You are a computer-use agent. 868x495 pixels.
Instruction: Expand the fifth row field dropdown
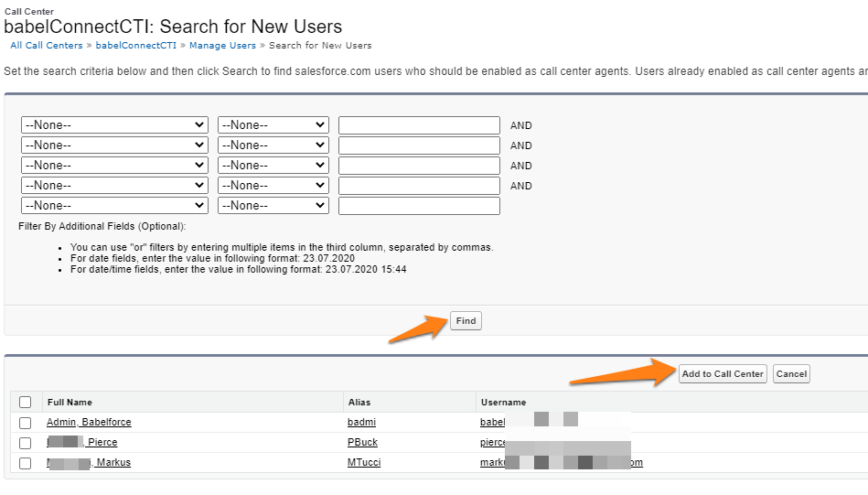(114, 206)
